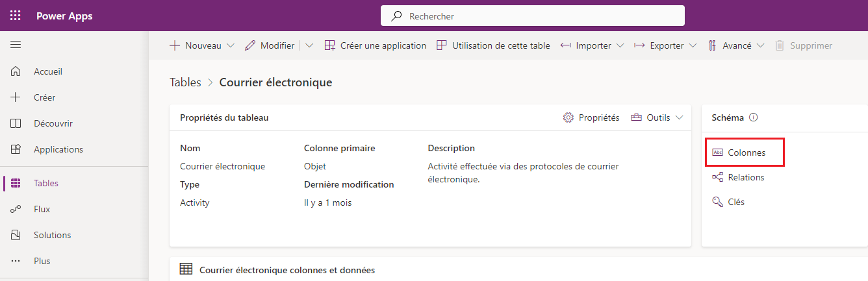Expand the Importer dropdown chevron
The height and width of the screenshot is (281, 868).
tap(620, 45)
